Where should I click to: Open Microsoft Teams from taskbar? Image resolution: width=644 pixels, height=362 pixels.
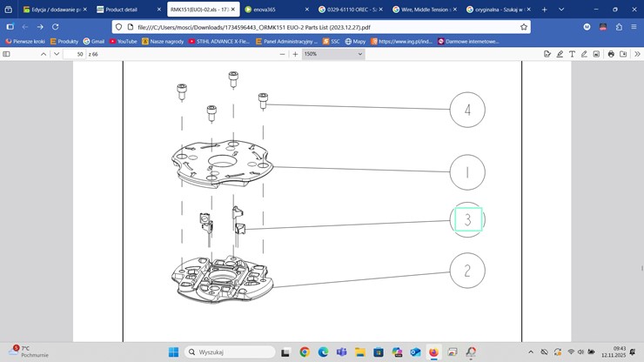341,352
